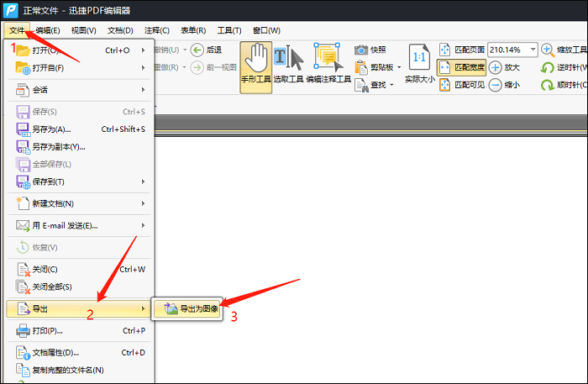Click the 关闭全部 document icon
The width and height of the screenshot is (588, 384).
[x=23, y=287]
